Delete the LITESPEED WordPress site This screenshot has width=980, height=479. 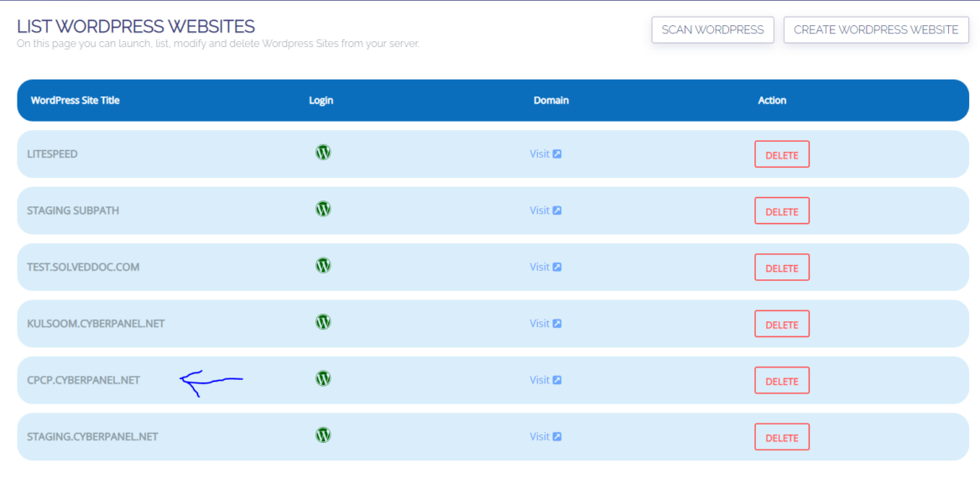781,154
